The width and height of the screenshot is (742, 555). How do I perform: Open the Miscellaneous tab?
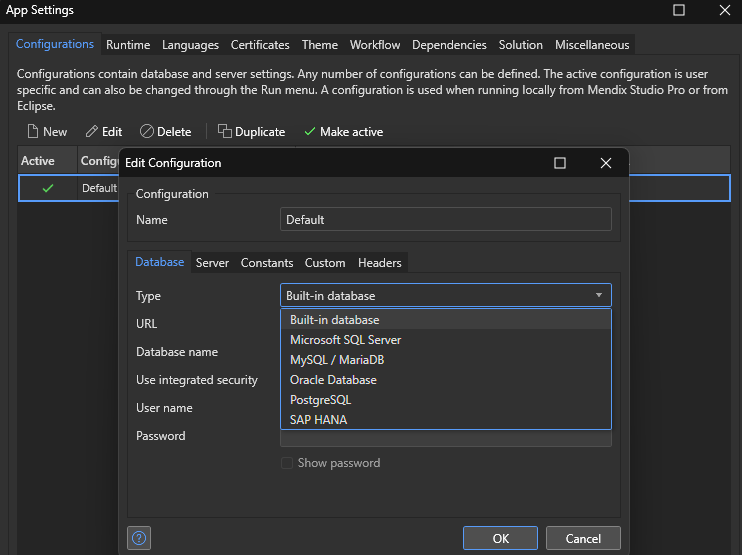(x=592, y=45)
